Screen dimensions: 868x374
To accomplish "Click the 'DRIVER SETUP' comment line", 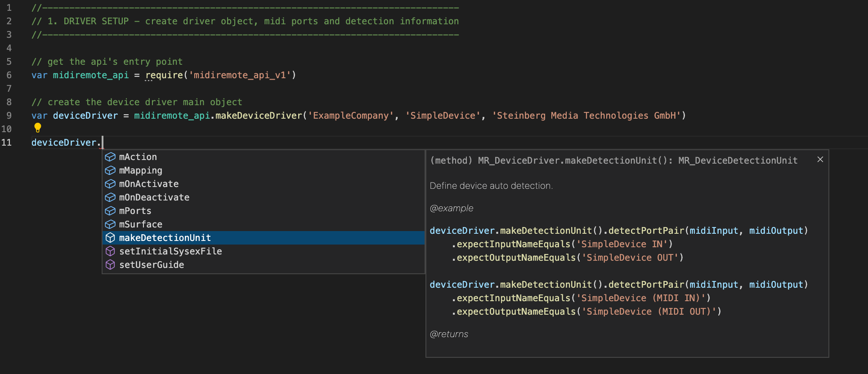I will tap(245, 21).
